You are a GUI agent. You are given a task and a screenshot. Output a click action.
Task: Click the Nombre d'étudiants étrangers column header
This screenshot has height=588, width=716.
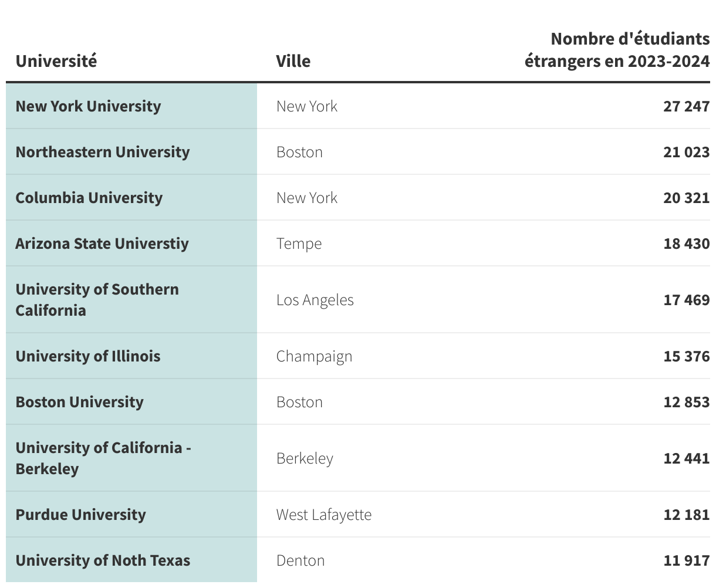(617, 50)
